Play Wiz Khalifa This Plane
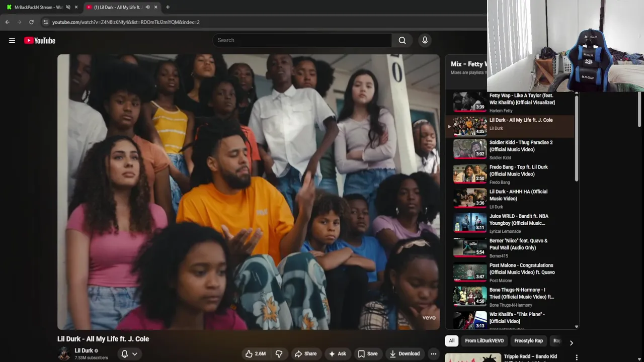Screen dimensions: 644x362 (510, 320)
